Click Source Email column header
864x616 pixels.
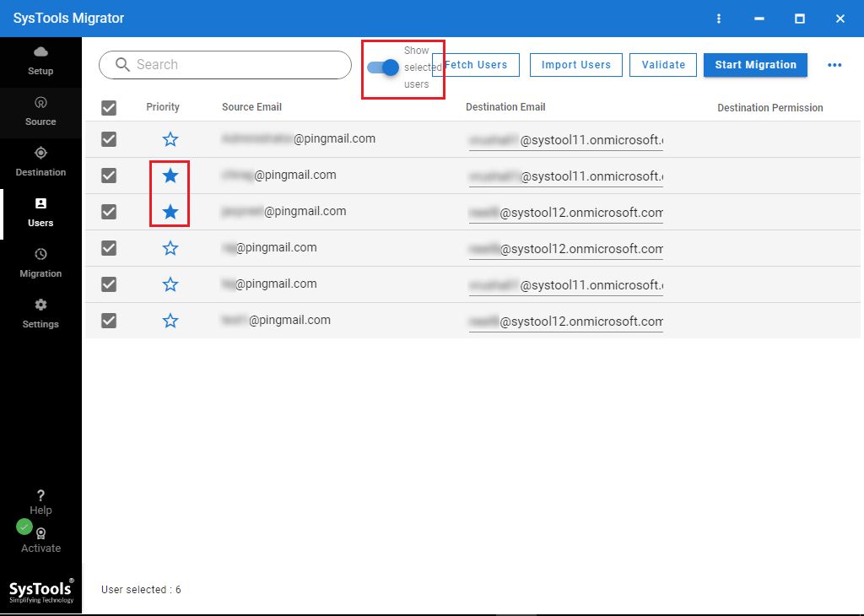251,107
